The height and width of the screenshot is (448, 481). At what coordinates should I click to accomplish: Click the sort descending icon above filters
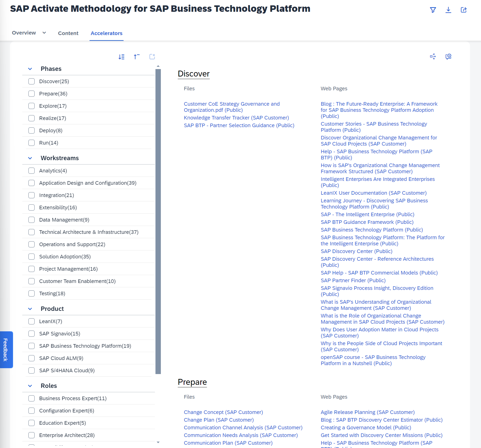(x=121, y=57)
